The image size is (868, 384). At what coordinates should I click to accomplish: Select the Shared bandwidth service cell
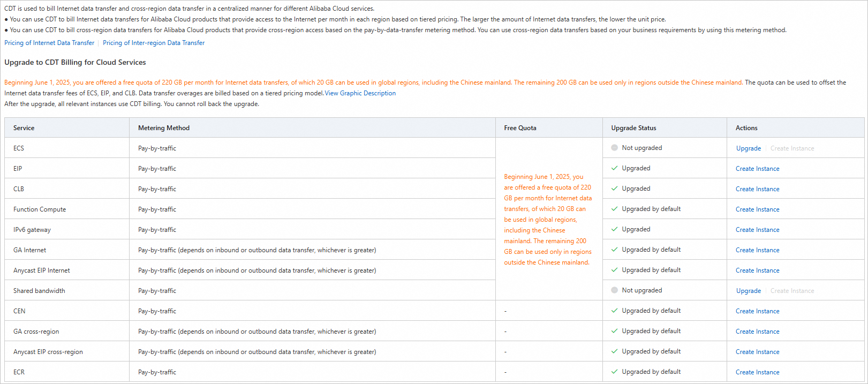point(67,291)
